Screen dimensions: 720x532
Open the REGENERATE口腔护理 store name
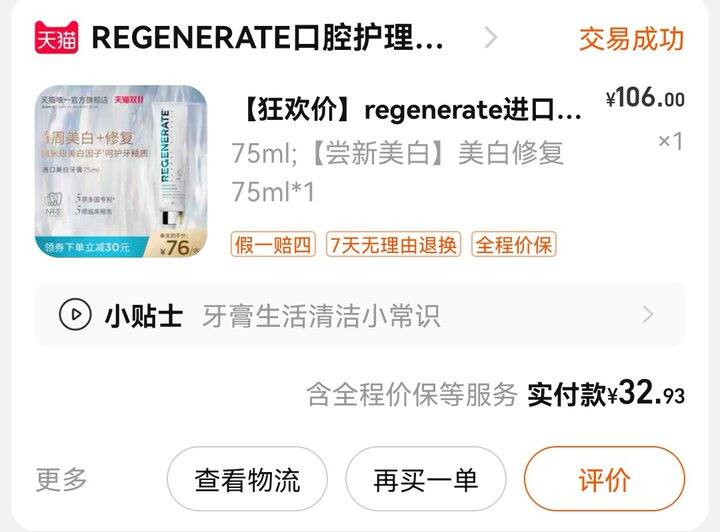click(267, 38)
